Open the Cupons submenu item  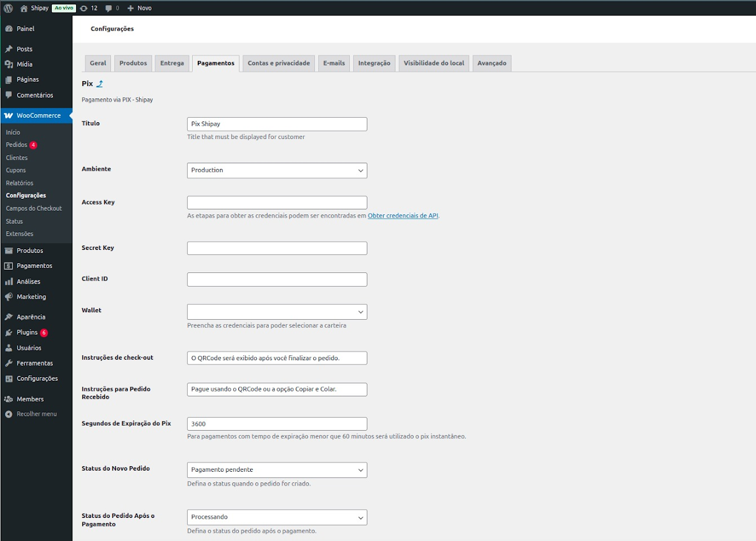[x=16, y=170]
